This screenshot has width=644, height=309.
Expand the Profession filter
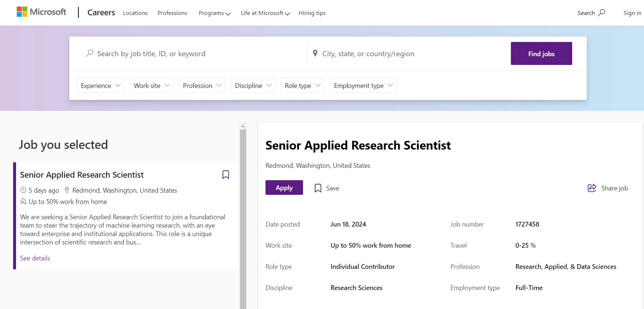(x=202, y=85)
